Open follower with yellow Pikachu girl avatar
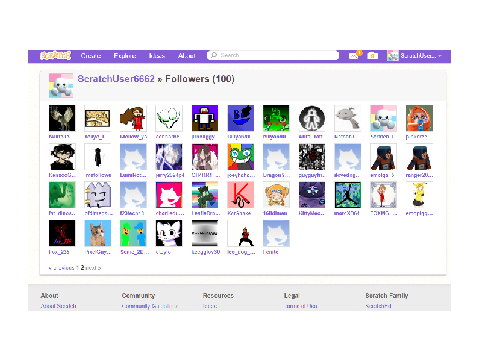The image size is (480, 360). [x=419, y=195]
